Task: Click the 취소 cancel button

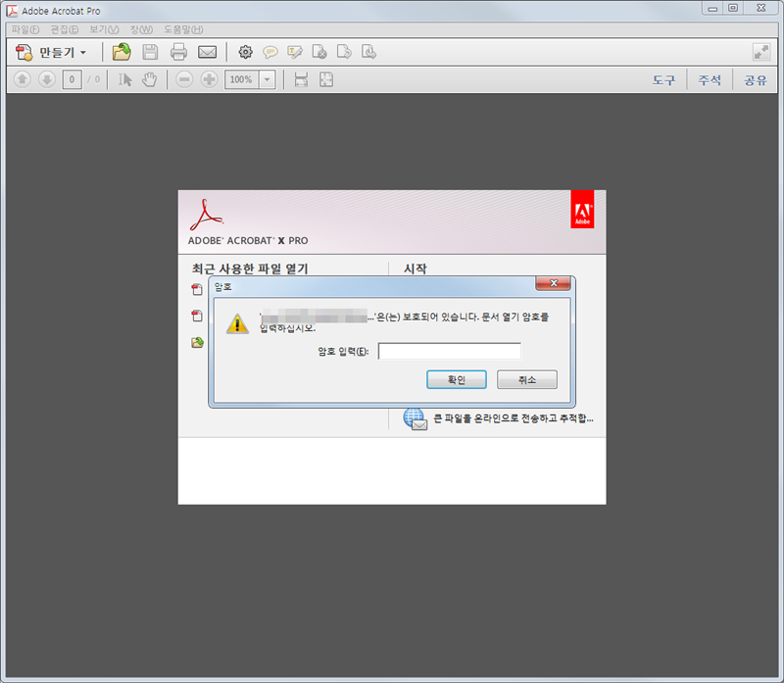Action: (527, 379)
